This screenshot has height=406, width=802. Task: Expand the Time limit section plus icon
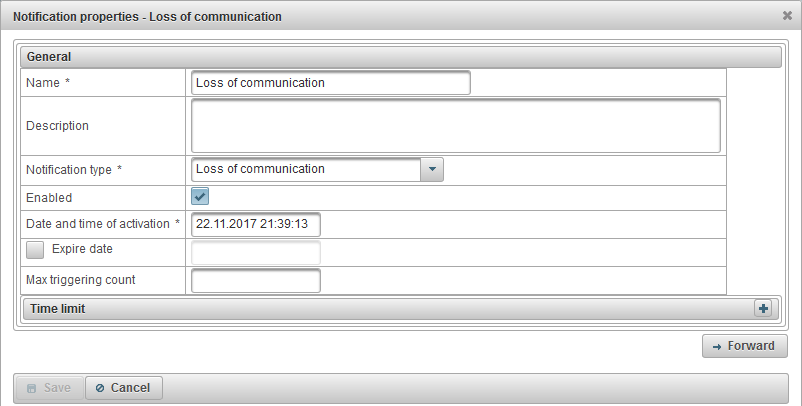pos(763,309)
